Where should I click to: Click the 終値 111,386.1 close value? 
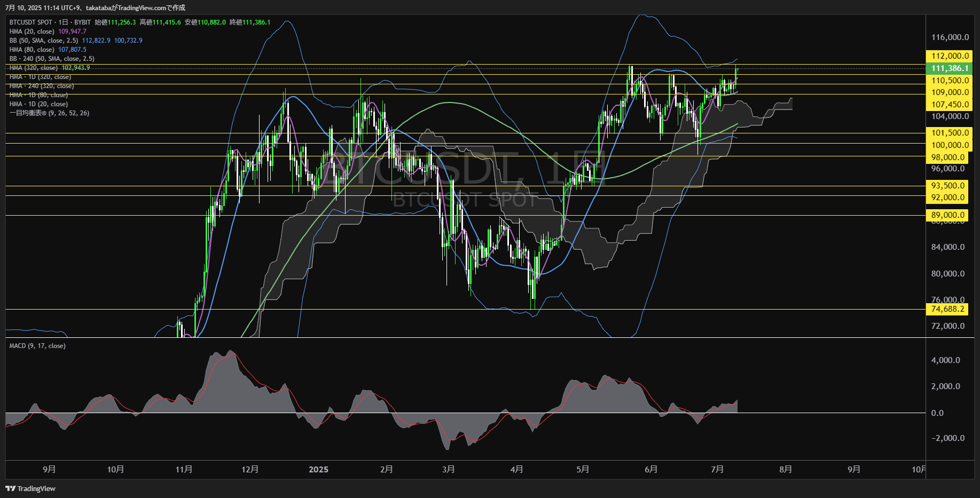[x=250, y=22]
